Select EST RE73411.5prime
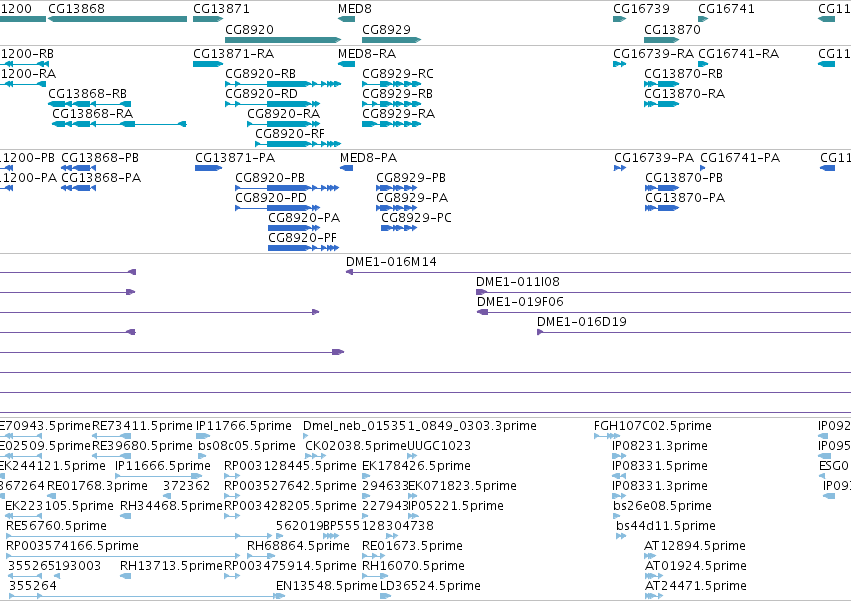851x601 pixels. pos(142,426)
